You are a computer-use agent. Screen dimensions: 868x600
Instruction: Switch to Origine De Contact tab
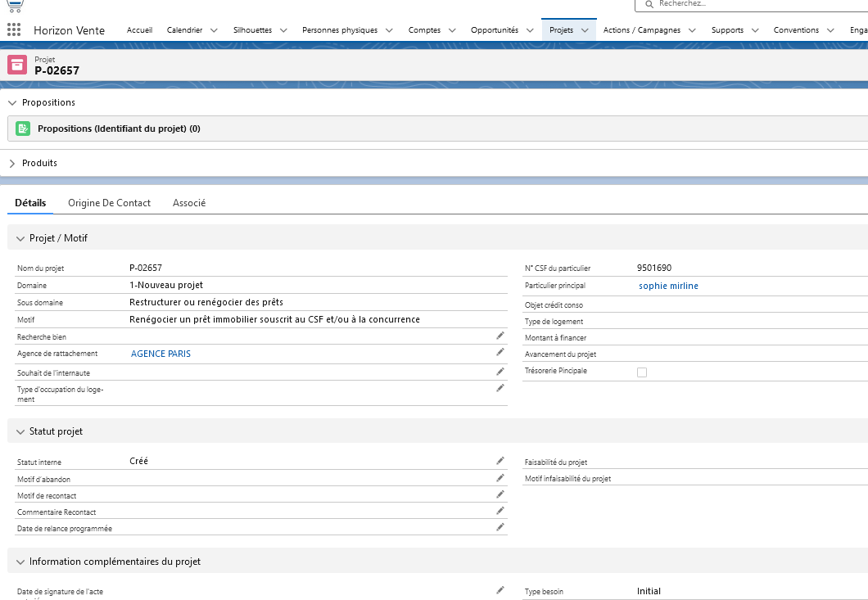coord(109,203)
